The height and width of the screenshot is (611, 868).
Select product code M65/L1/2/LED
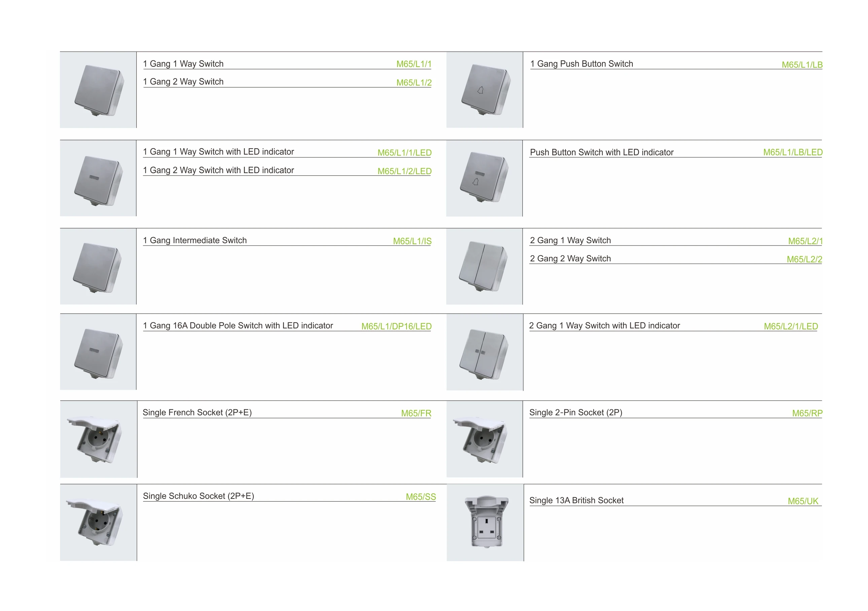pyautogui.click(x=404, y=171)
